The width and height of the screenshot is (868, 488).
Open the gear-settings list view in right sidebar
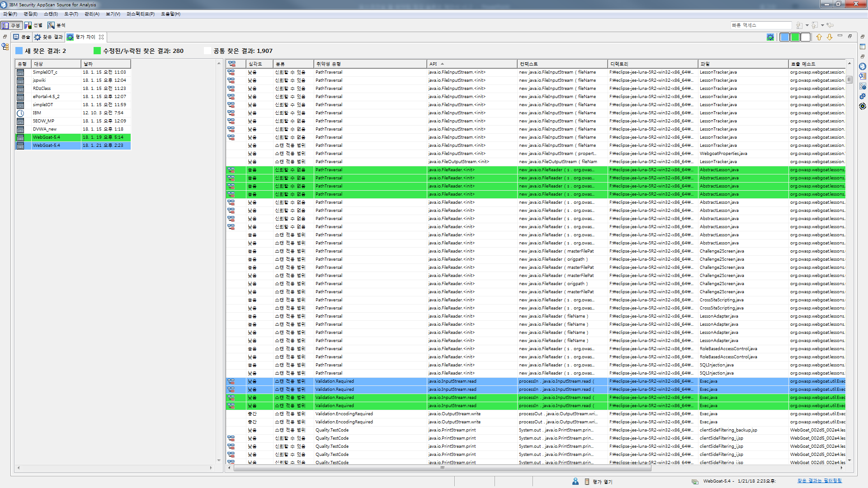point(863,86)
